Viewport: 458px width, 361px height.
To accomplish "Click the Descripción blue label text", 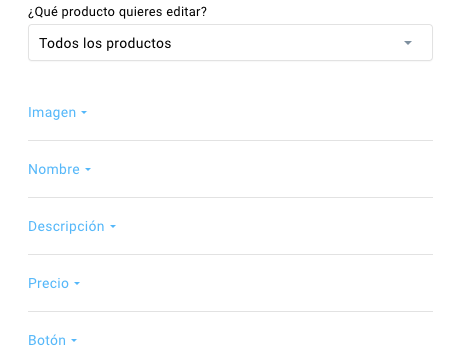I will pyautogui.click(x=66, y=226).
